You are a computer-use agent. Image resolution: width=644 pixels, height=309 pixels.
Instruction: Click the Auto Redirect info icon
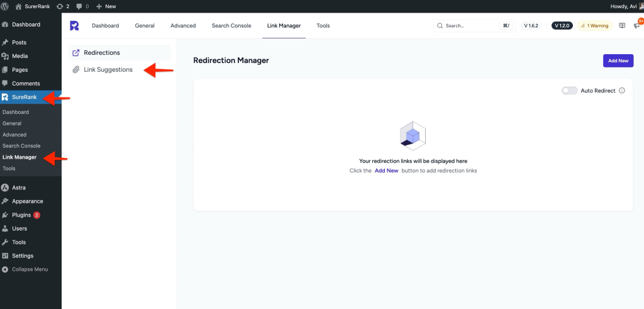coord(622,91)
